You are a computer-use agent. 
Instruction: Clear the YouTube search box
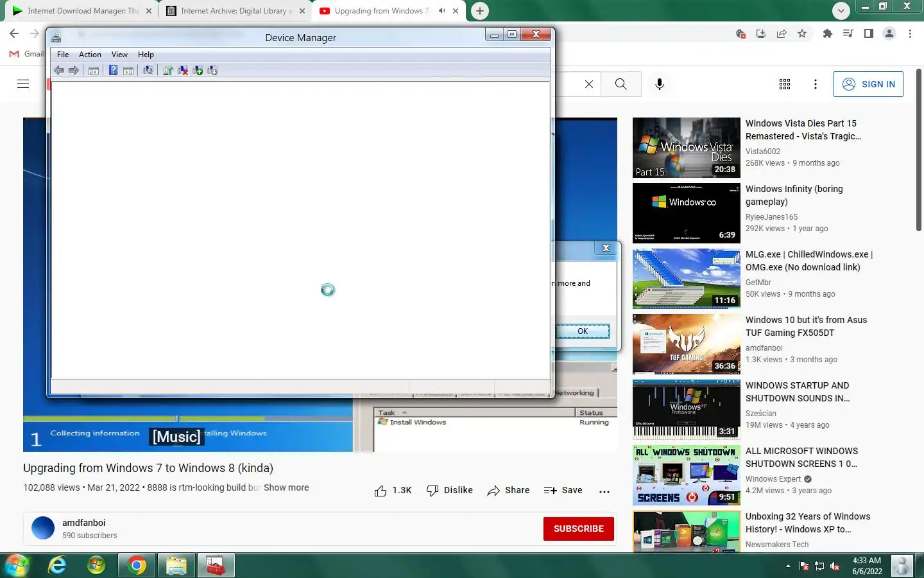pos(588,84)
